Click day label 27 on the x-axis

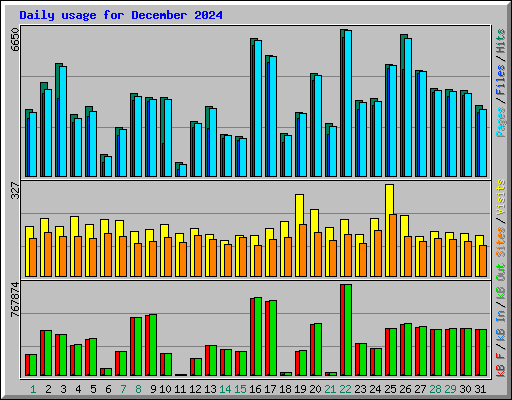pos(420,389)
